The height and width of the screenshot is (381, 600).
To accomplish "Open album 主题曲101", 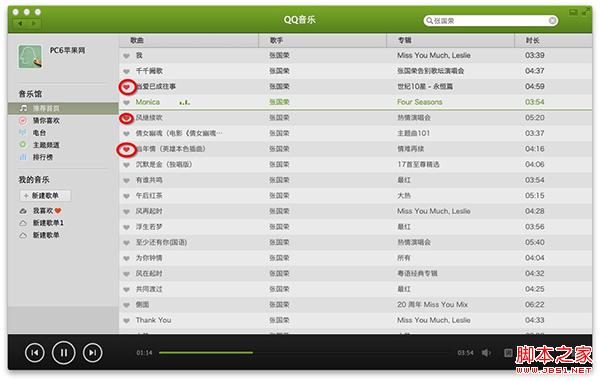I will point(413,133).
